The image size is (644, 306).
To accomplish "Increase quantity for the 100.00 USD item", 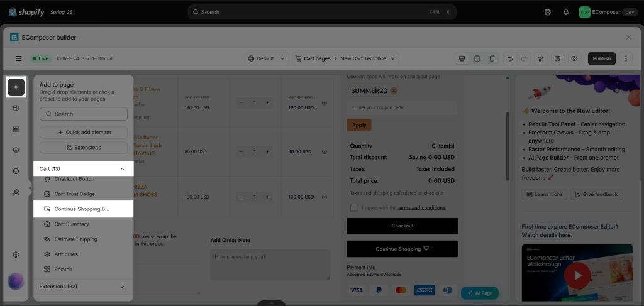I will point(267,197).
